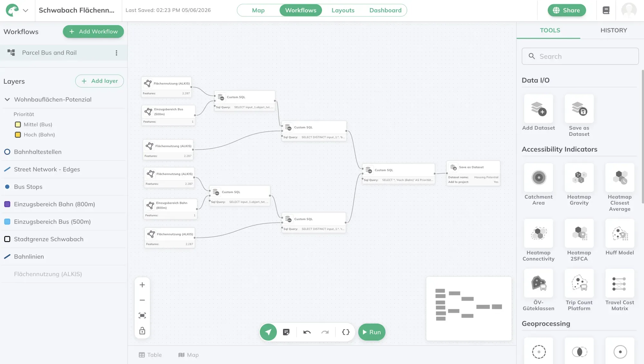Viewport: 644px width, 364px height.
Task: Collapse the Wohnbauflächen-Potenzial layer legend
Action: (7, 99)
